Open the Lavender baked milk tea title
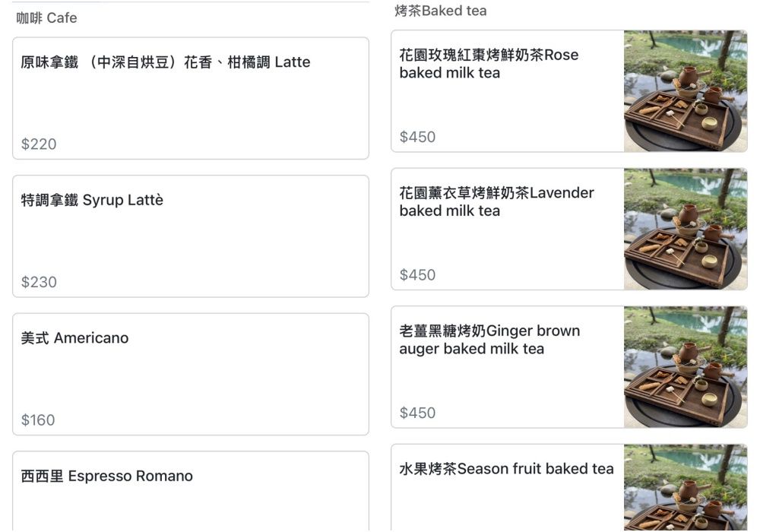The width and height of the screenshot is (760, 532). (x=496, y=201)
